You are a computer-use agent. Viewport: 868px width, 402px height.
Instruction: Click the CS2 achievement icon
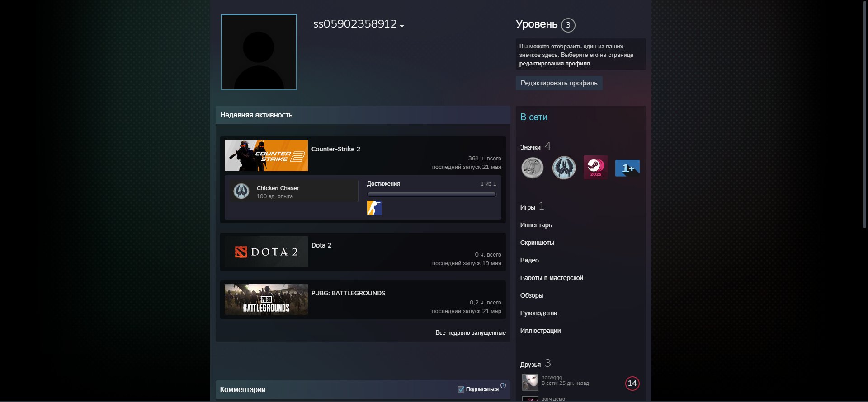click(374, 208)
